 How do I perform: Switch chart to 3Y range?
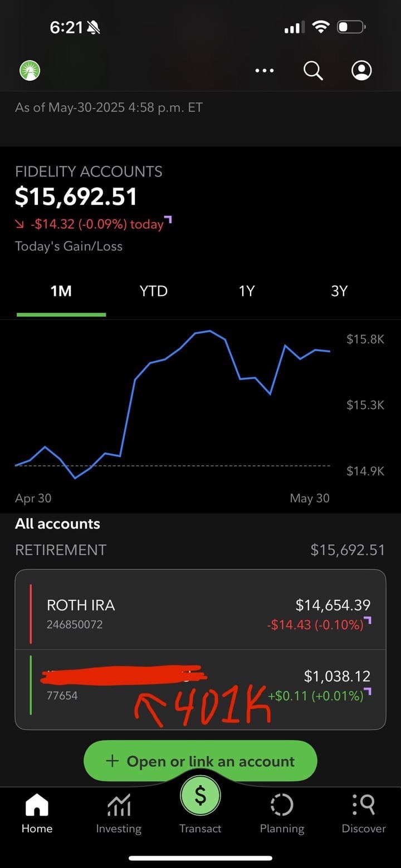tap(339, 291)
